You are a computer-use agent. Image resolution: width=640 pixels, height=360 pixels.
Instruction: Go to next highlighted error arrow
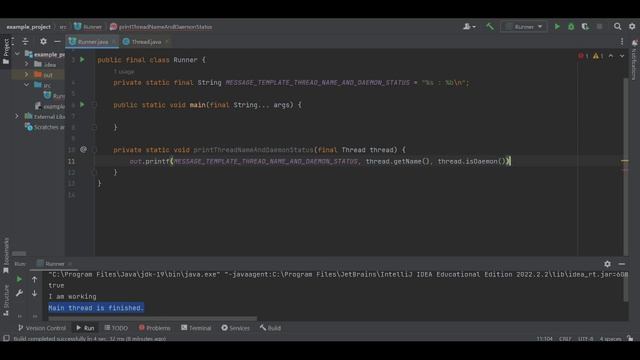[622, 56]
